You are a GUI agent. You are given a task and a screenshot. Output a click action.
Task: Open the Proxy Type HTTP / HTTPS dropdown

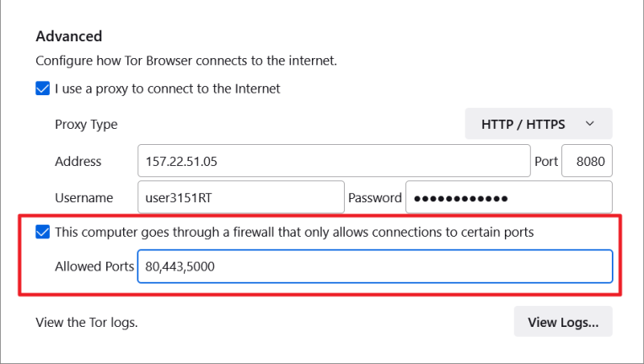point(538,124)
